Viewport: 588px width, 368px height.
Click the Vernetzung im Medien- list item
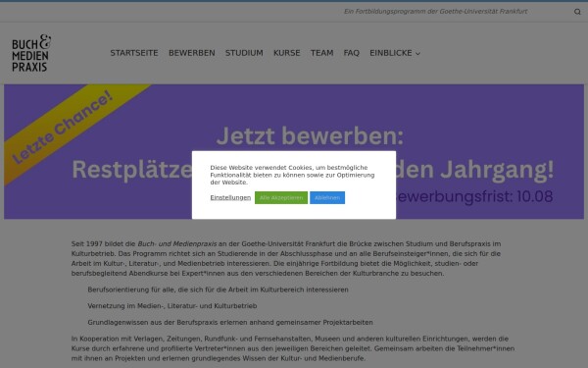point(172,305)
